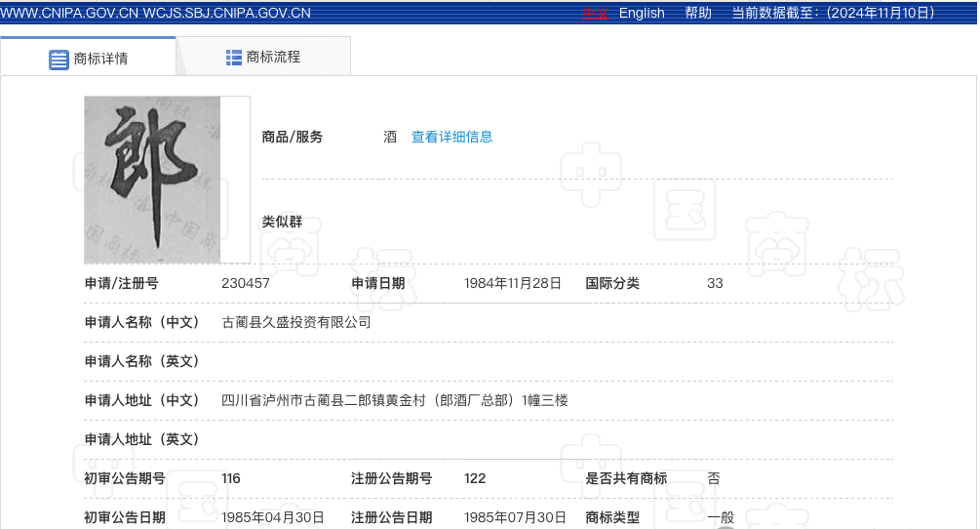Click the 郎 trademark image
980x529 pixels.
[x=153, y=180]
